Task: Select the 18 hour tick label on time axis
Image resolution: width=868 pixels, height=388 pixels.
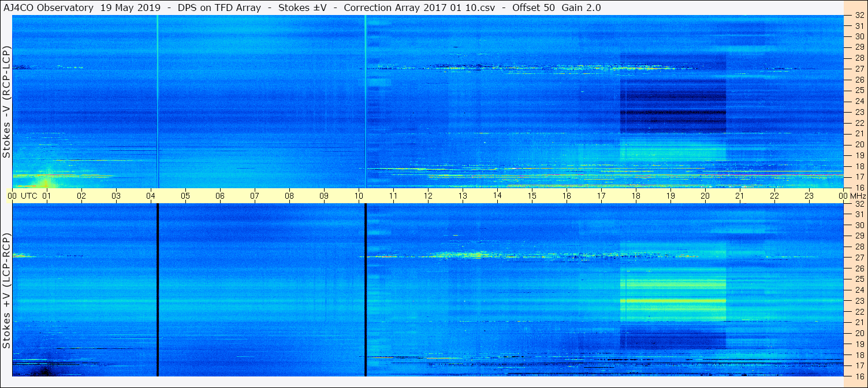Action: 636,196
